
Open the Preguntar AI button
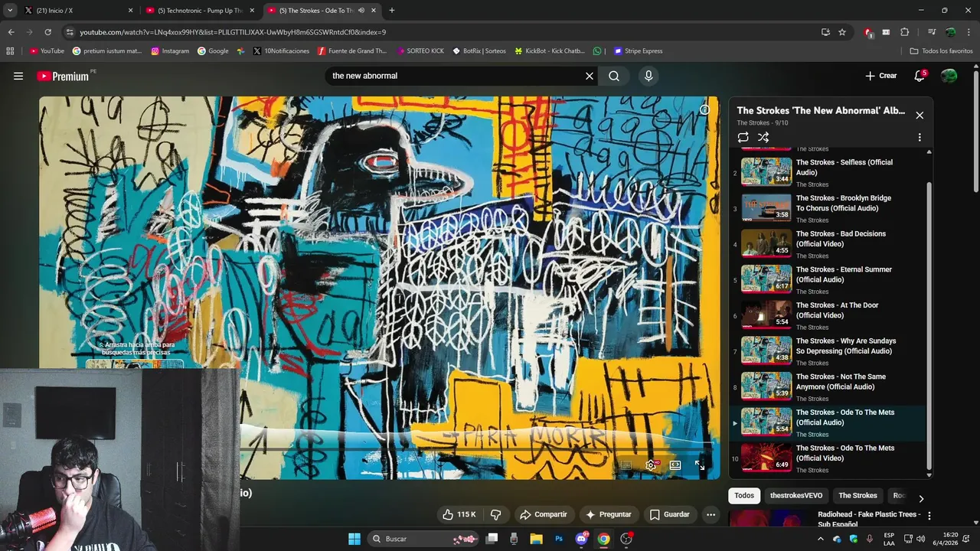point(608,514)
